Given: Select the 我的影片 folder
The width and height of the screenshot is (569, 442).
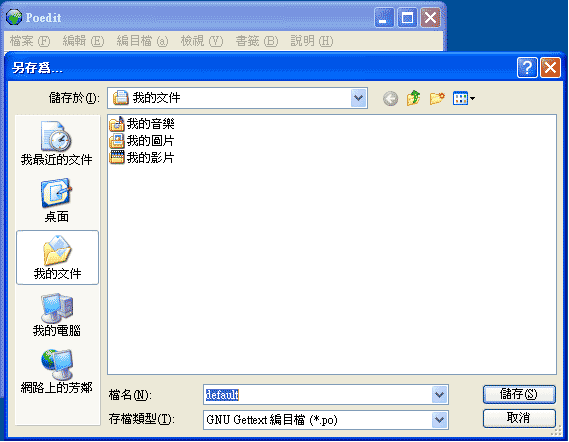Looking at the screenshot, I should 142,157.
